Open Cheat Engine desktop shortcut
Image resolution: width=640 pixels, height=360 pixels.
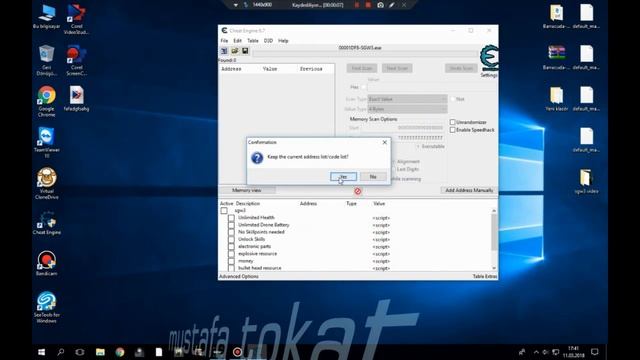click(x=47, y=222)
